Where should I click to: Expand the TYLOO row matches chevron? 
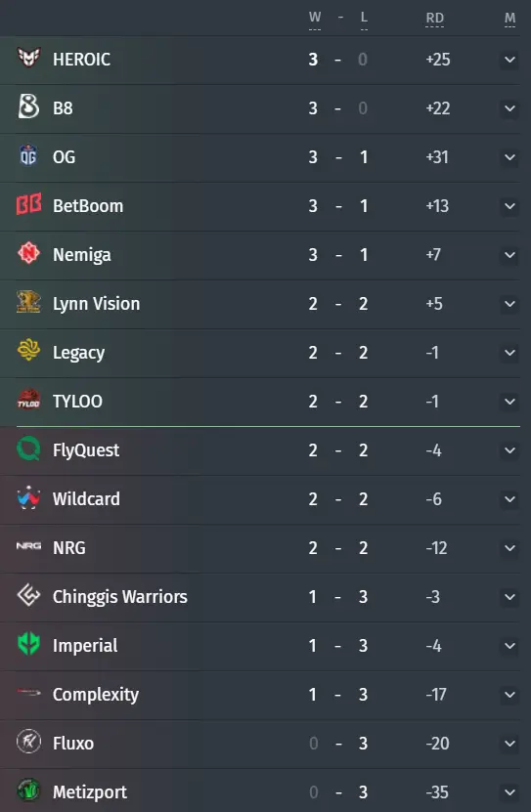coord(509,402)
